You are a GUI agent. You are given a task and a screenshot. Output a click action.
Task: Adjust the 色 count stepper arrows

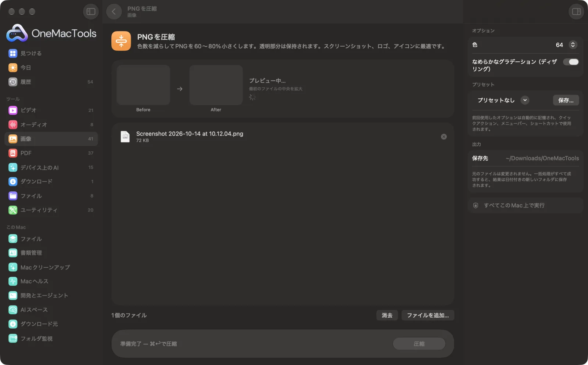click(x=573, y=45)
